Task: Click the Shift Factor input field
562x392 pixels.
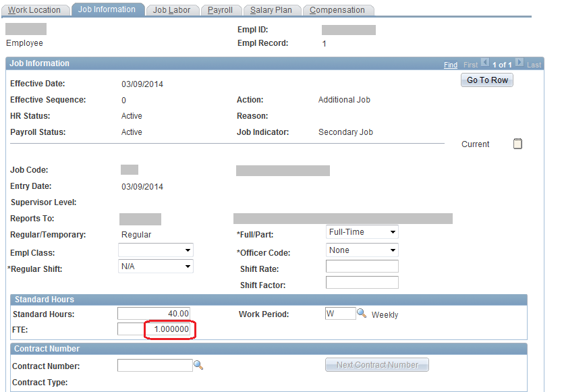Action: 362,282
